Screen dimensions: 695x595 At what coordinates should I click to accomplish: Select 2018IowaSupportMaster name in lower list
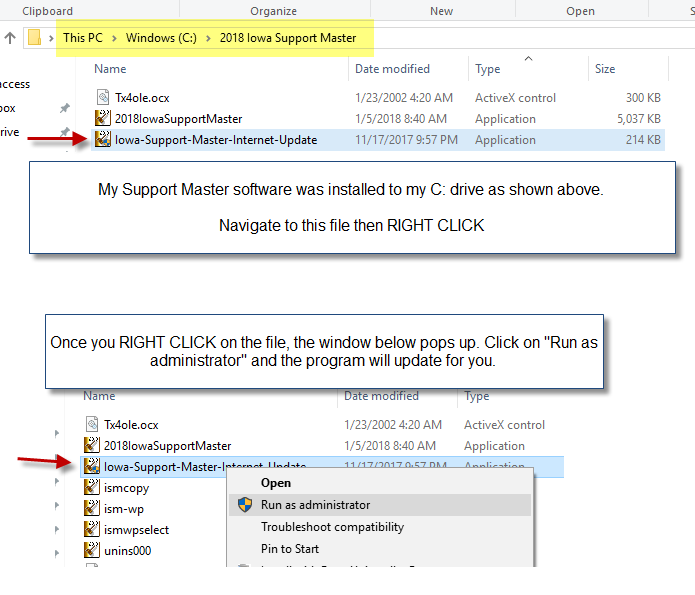168,446
